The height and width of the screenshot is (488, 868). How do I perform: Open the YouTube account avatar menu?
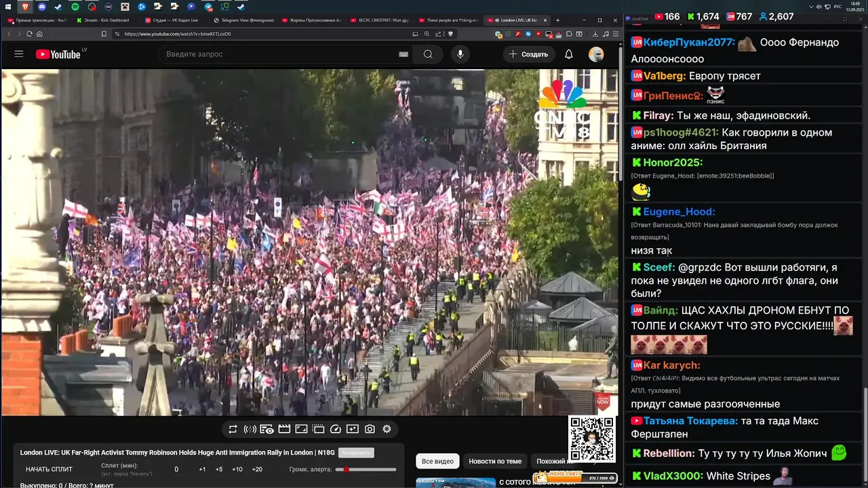pyautogui.click(x=596, y=54)
